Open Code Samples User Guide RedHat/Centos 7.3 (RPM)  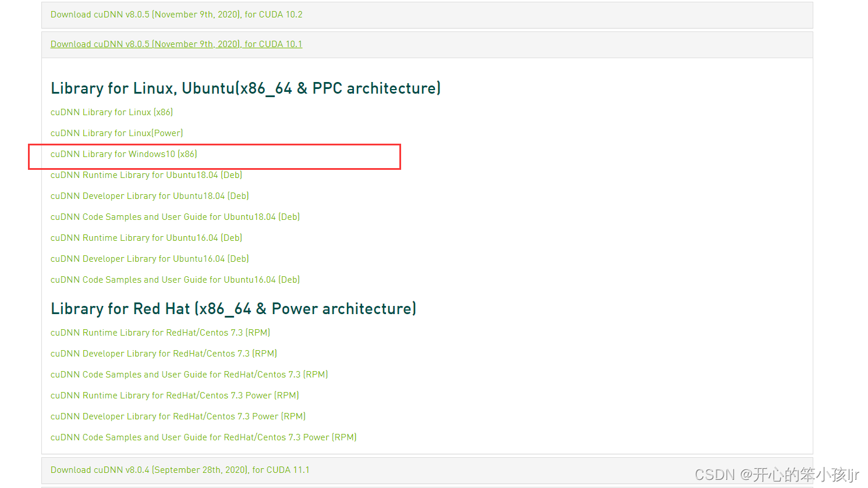click(x=189, y=375)
